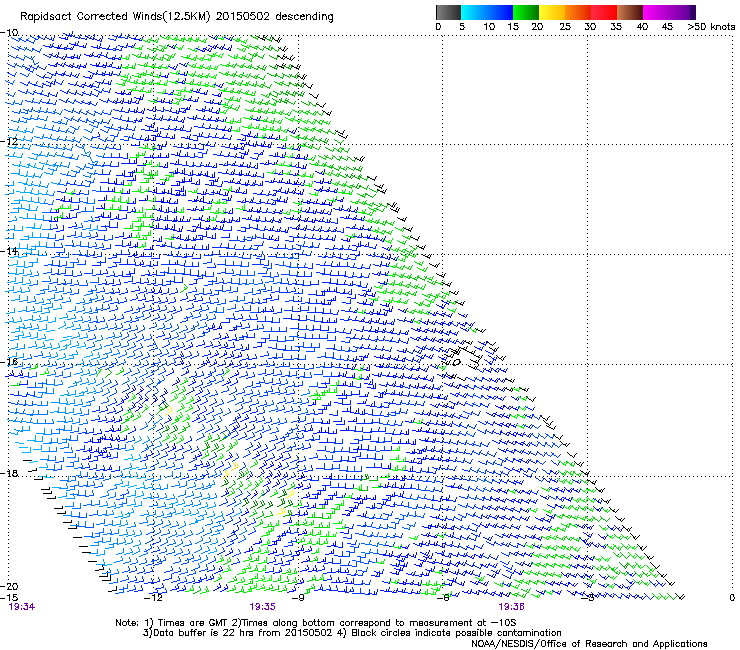Image resolution: width=740 pixels, height=650 pixels.
Task: Click the '-12' longitude label on bottom axis
Action: [153, 598]
